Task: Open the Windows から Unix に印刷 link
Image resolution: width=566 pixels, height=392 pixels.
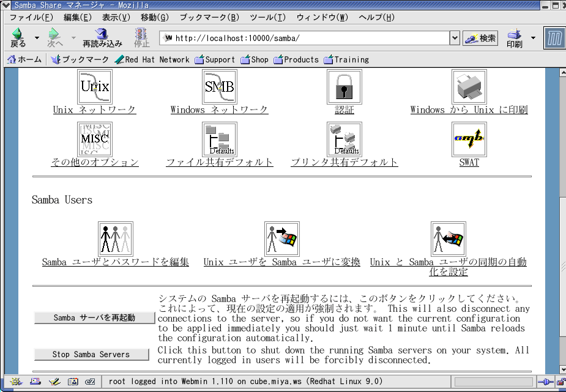Action: (469, 109)
